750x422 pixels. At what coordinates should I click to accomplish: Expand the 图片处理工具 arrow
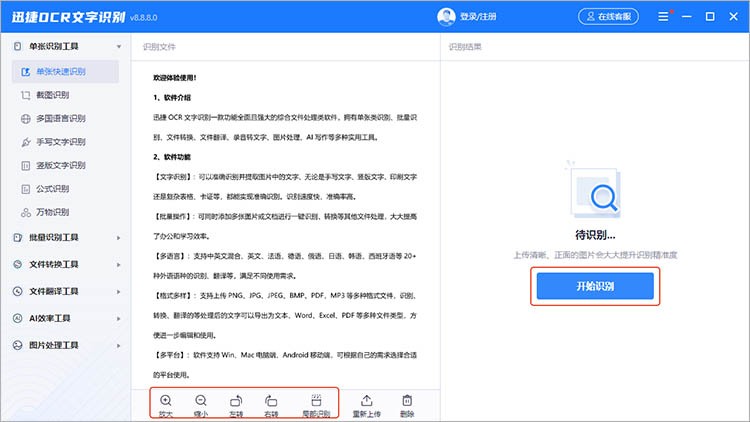119,345
